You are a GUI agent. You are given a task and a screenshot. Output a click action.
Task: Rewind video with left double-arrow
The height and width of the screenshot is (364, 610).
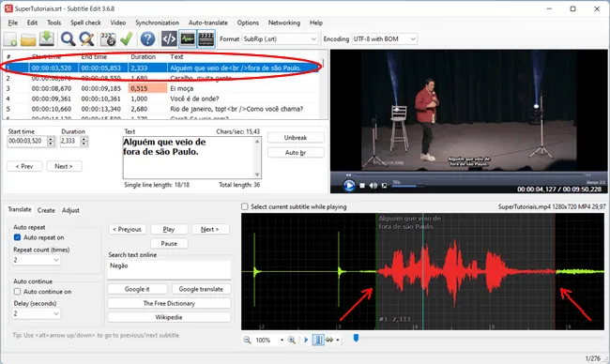pyautogui.click(x=348, y=175)
